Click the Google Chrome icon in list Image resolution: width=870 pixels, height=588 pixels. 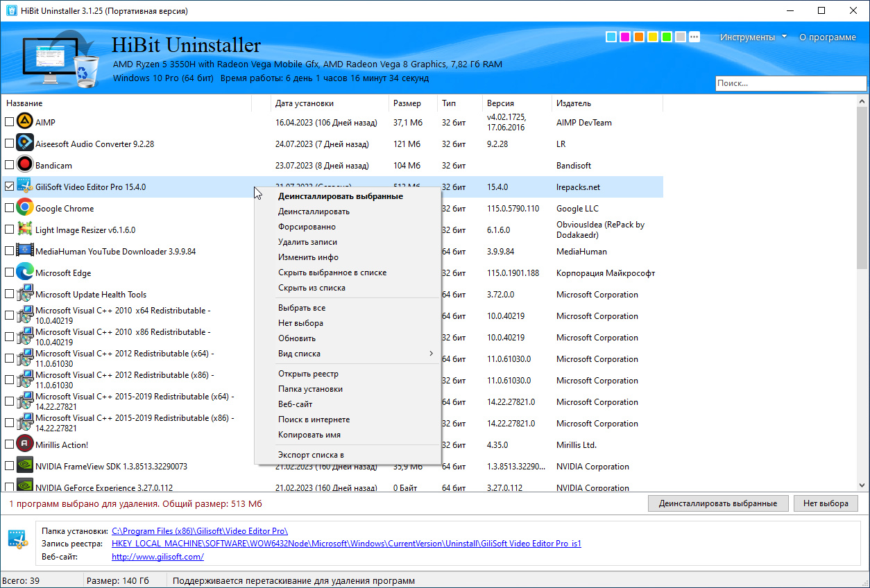point(25,208)
